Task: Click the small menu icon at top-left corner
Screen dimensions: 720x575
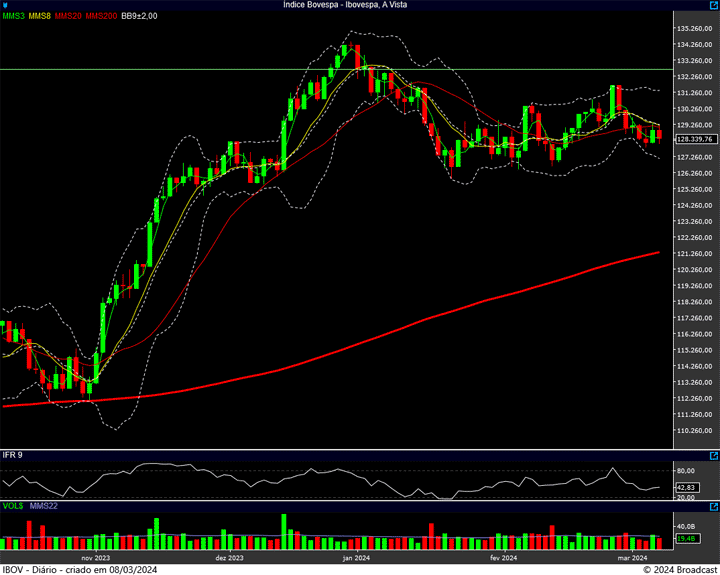Action: [x=4, y=5]
